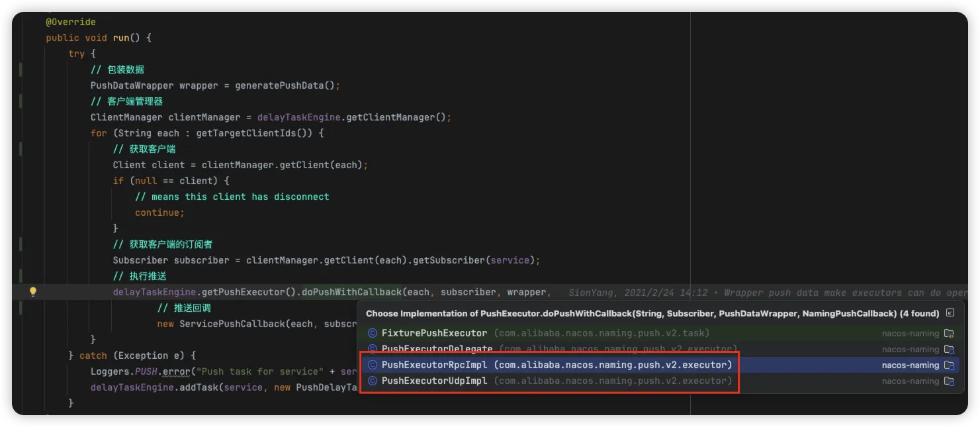
Task: Click nacos-naming module folder icon on FixturePushExecutor row
Action: pyautogui.click(x=949, y=333)
